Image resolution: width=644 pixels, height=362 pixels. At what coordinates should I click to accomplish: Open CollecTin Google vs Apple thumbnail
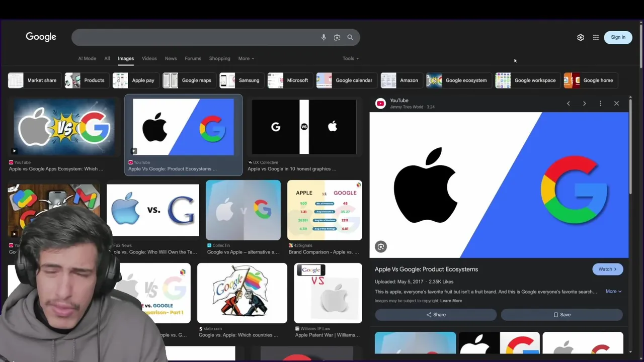[243, 210]
